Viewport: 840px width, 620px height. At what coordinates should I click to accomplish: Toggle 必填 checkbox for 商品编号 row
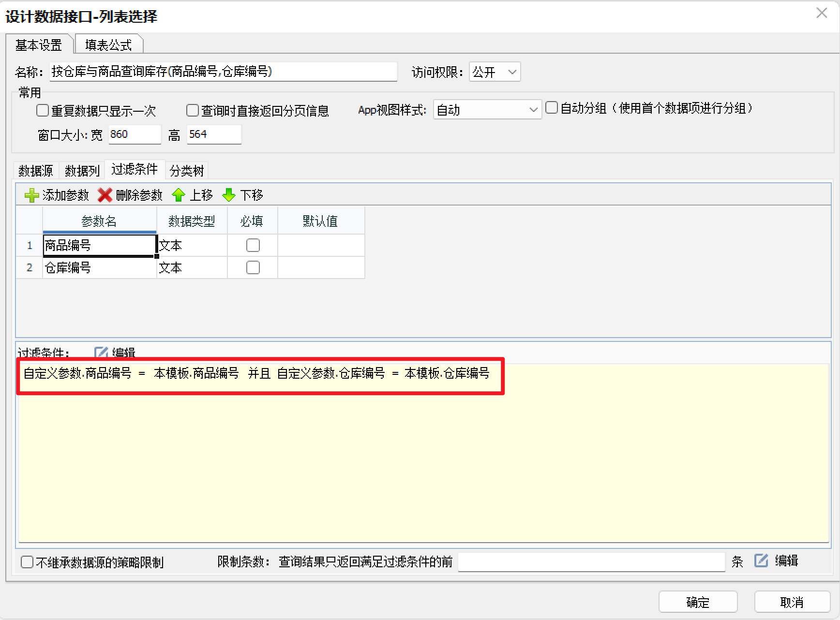point(253,245)
